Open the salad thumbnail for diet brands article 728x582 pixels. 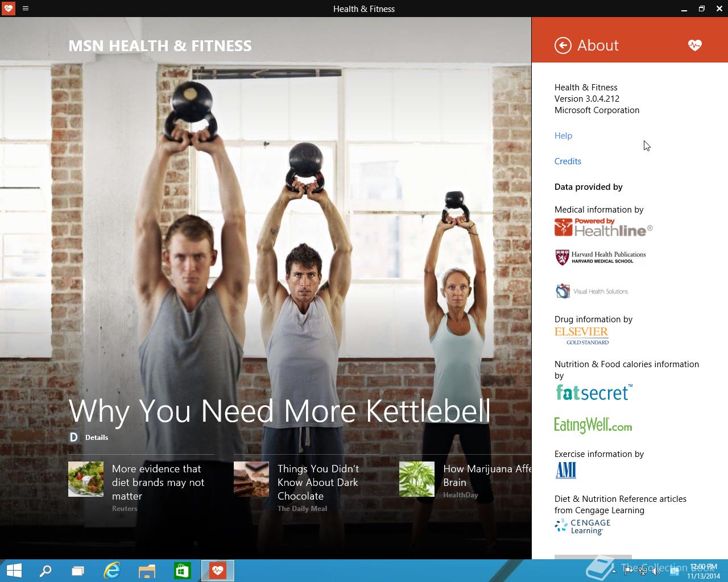[86, 479]
